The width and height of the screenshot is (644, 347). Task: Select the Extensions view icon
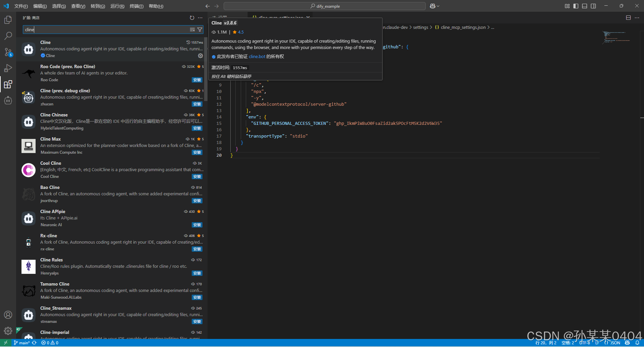8,84
